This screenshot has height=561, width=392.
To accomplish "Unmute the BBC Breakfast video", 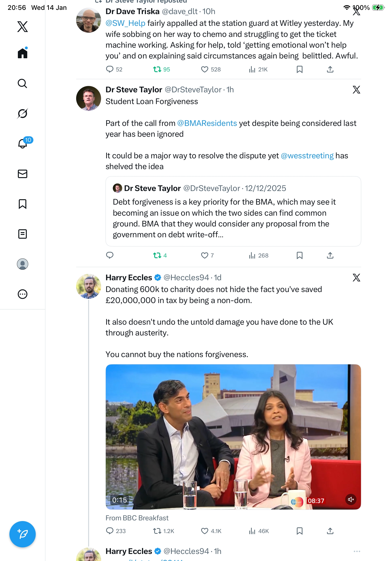I will pyautogui.click(x=351, y=499).
